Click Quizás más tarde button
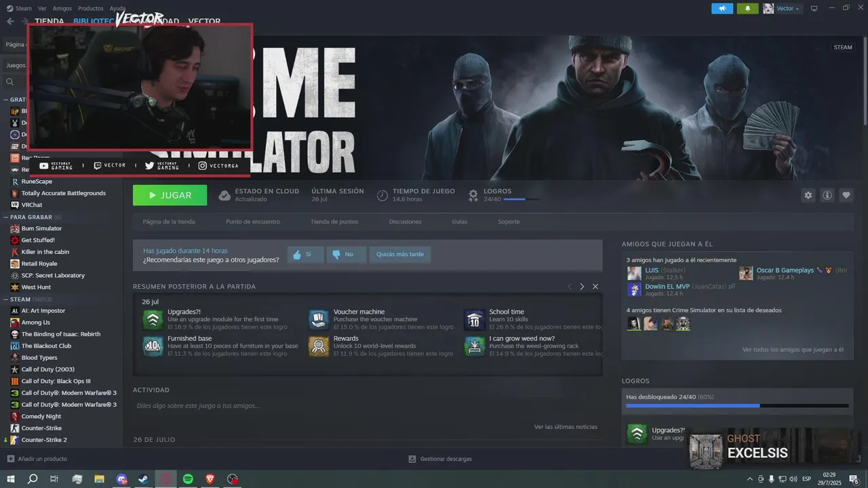The image size is (868, 488). [400, 255]
